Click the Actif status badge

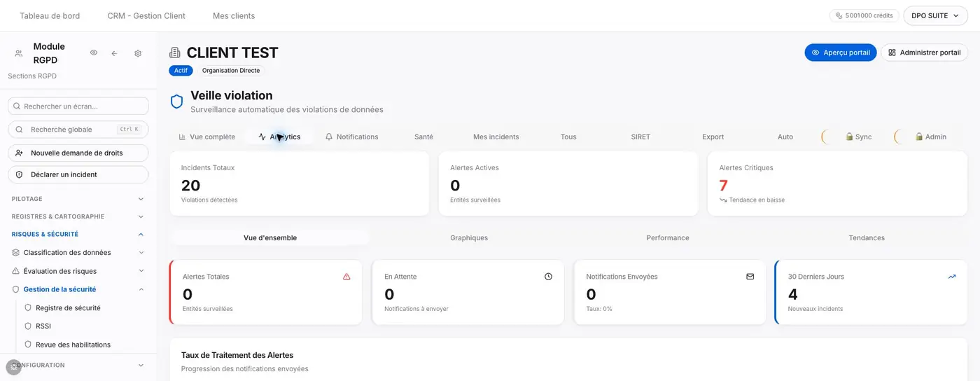[x=181, y=71]
